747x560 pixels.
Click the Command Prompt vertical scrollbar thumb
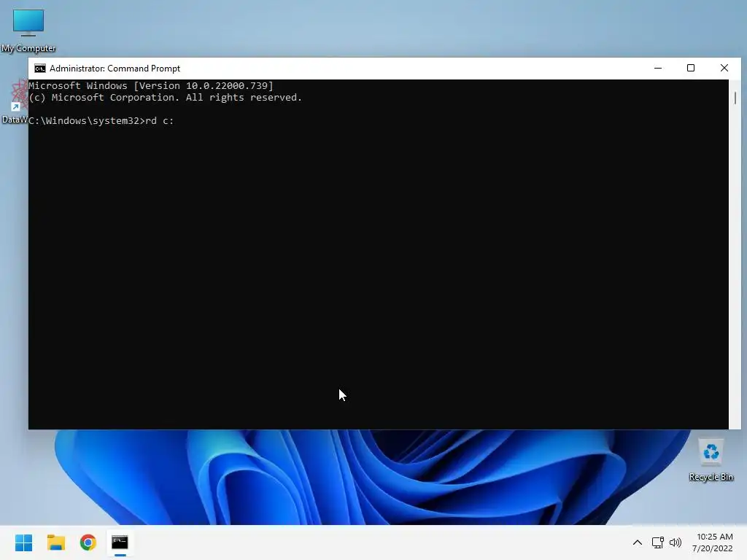pyautogui.click(x=735, y=98)
